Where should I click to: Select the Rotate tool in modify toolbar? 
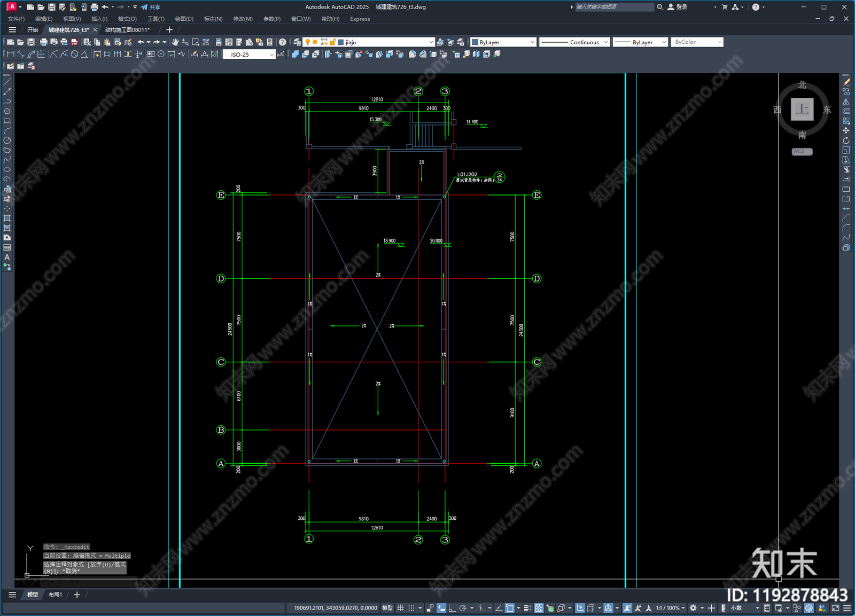(846, 141)
